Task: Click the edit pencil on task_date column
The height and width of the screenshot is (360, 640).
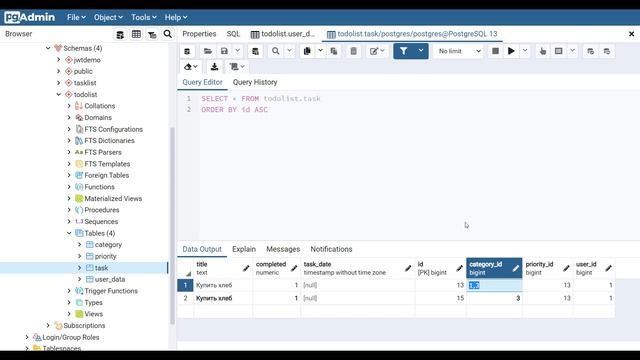Action: pos(407,268)
